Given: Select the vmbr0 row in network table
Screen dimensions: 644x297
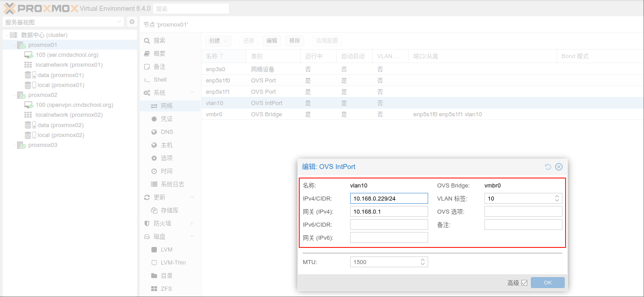Looking at the screenshot, I should [422, 114].
